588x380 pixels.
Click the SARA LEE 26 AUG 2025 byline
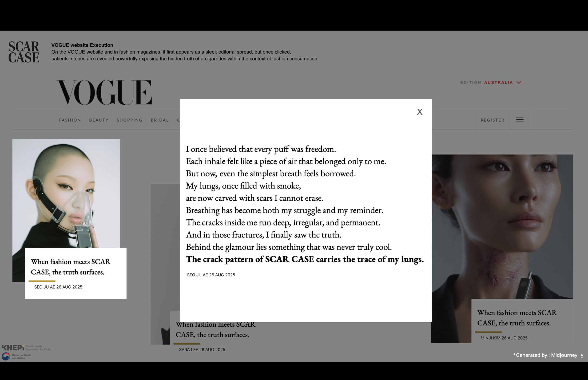[202, 350]
